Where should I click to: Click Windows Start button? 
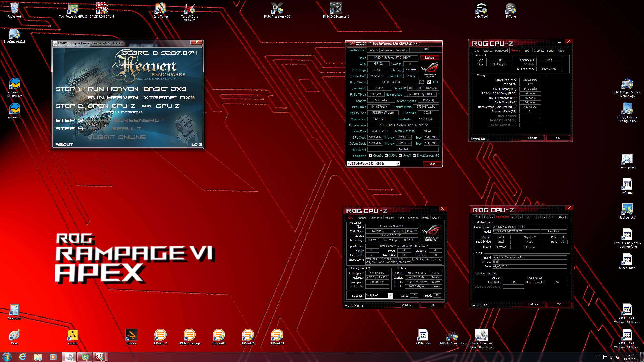7,357
